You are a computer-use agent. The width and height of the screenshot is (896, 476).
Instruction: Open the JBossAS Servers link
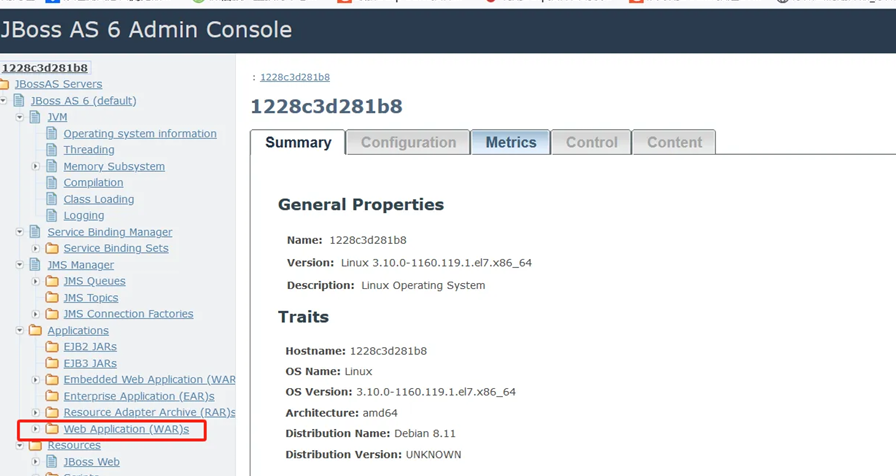[59, 84]
